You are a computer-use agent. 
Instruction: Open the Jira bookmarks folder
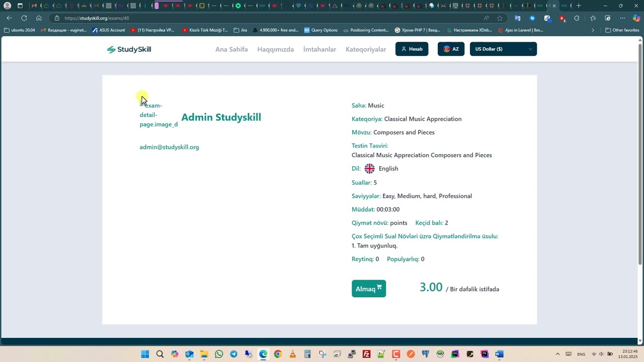pos(240,30)
